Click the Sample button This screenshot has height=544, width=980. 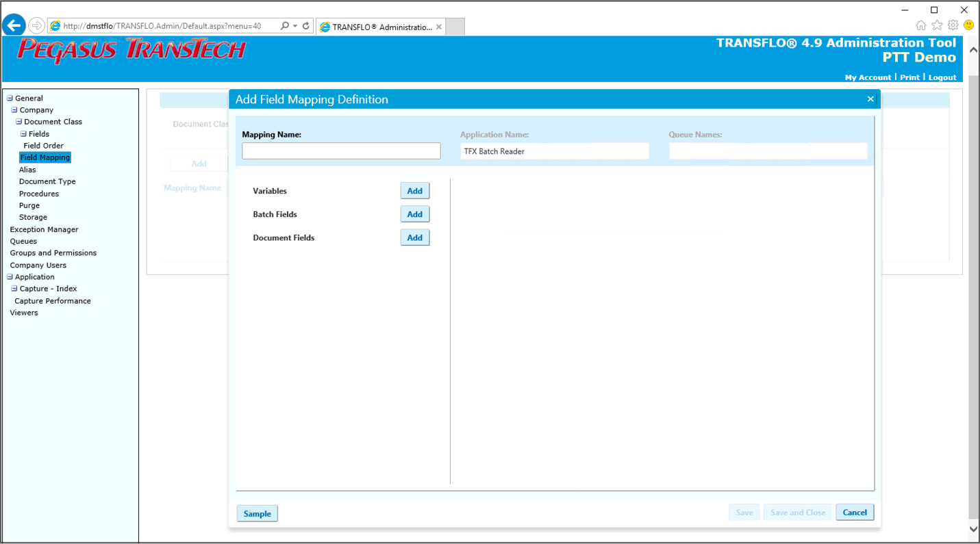[257, 514]
